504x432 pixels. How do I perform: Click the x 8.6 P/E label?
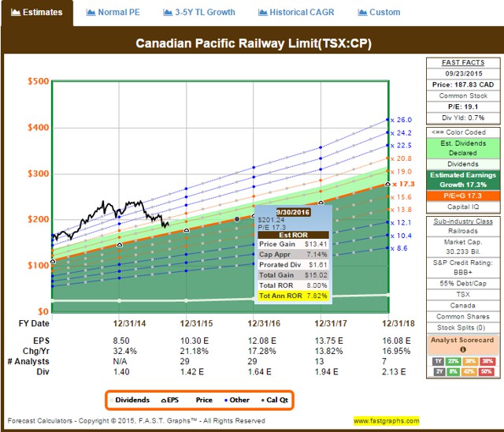(x=399, y=248)
